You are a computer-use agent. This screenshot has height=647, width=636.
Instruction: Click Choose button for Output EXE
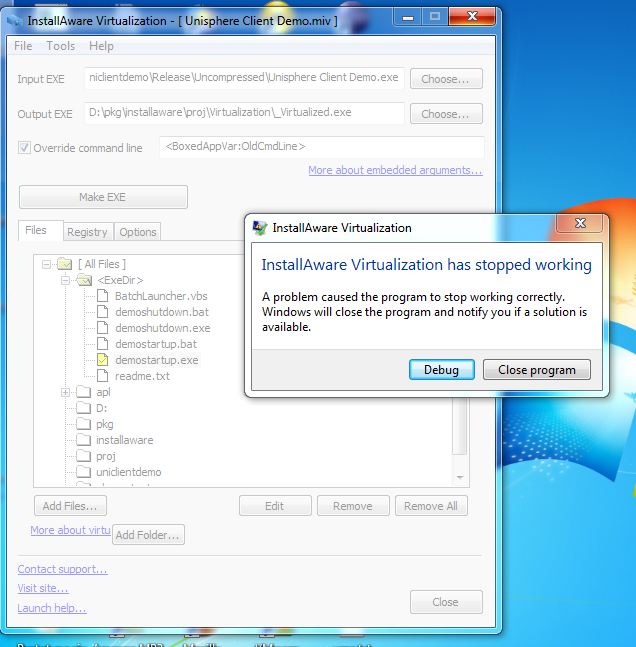click(446, 114)
